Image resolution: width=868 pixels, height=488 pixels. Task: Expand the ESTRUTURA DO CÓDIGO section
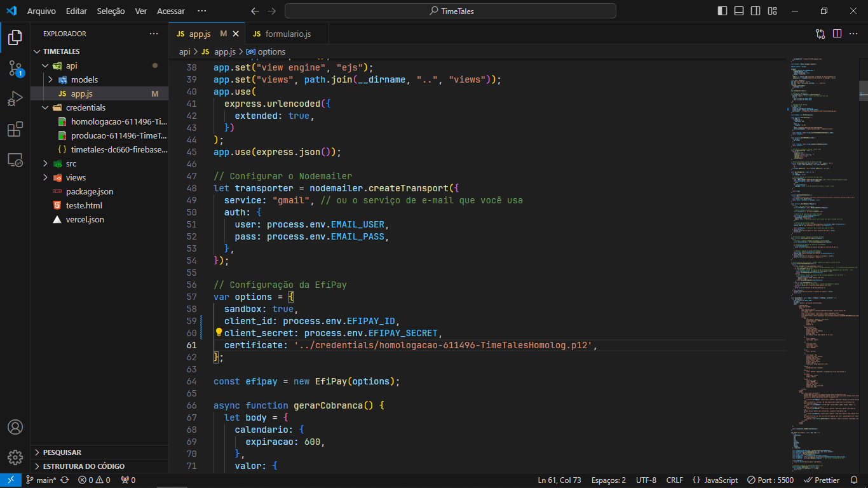click(x=99, y=466)
